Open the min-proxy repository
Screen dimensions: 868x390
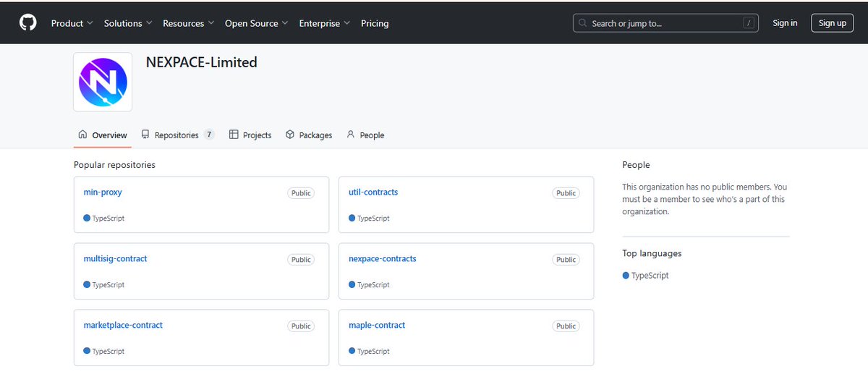point(103,192)
